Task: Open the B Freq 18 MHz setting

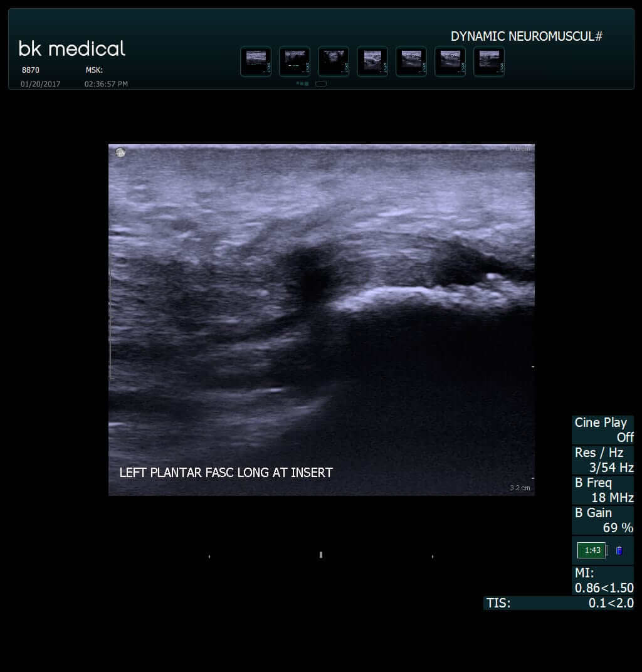Action: click(603, 490)
